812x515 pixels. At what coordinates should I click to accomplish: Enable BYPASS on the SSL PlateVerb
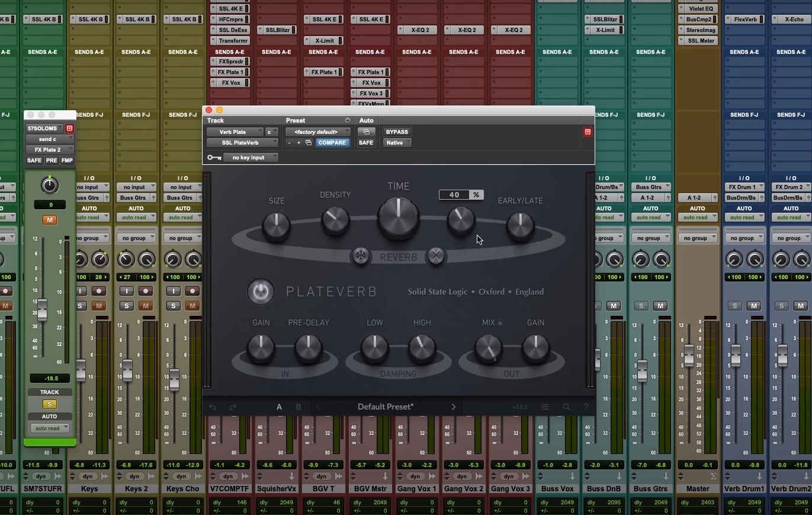click(x=396, y=132)
